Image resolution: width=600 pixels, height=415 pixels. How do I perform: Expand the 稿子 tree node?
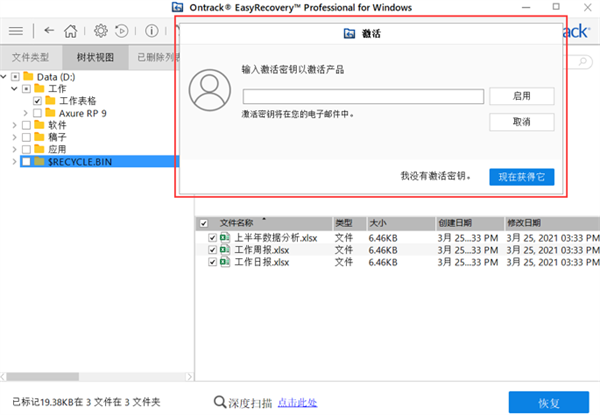tap(15, 137)
